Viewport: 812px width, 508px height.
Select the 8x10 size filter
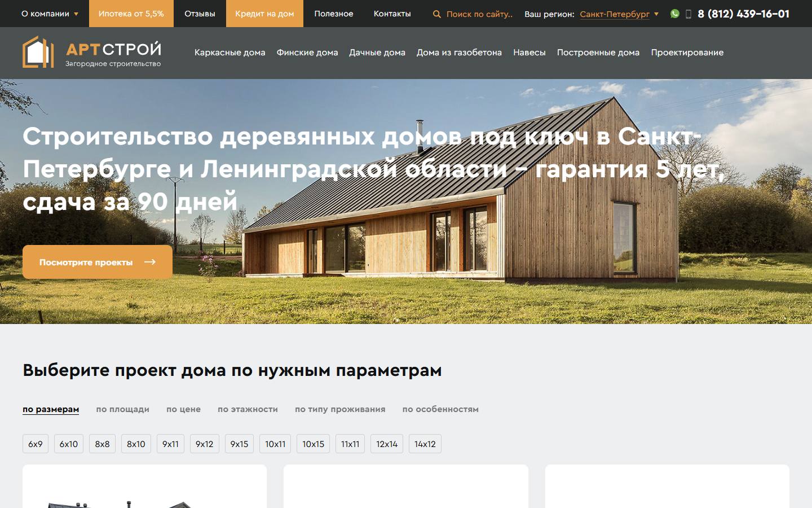[x=136, y=444]
